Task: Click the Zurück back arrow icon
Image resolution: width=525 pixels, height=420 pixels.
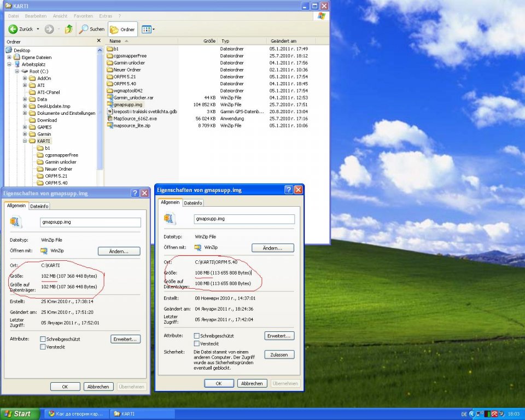Action: (x=13, y=29)
